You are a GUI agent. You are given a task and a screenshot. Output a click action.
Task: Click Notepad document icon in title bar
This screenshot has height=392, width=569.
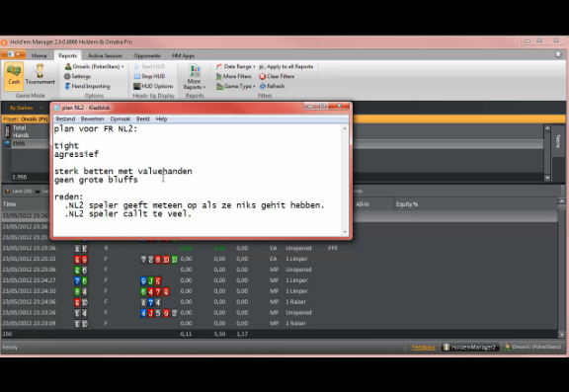[x=57, y=108]
